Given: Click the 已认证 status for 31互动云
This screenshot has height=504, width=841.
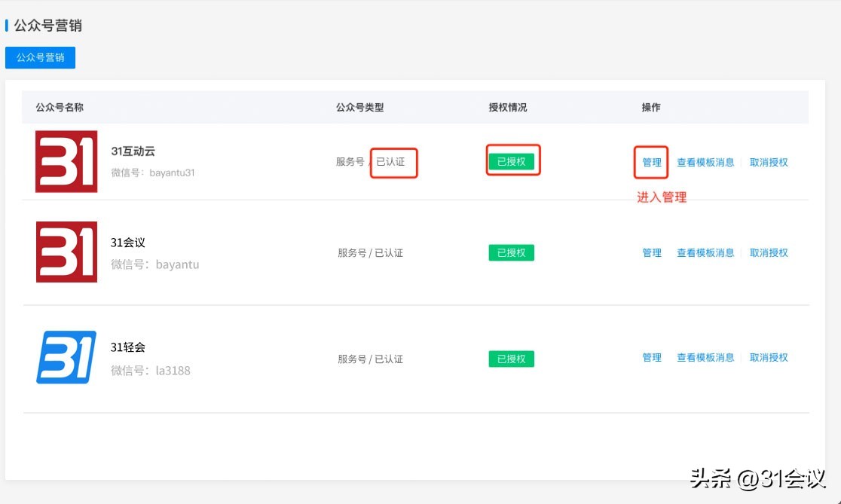Looking at the screenshot, I should click(393, 161).
